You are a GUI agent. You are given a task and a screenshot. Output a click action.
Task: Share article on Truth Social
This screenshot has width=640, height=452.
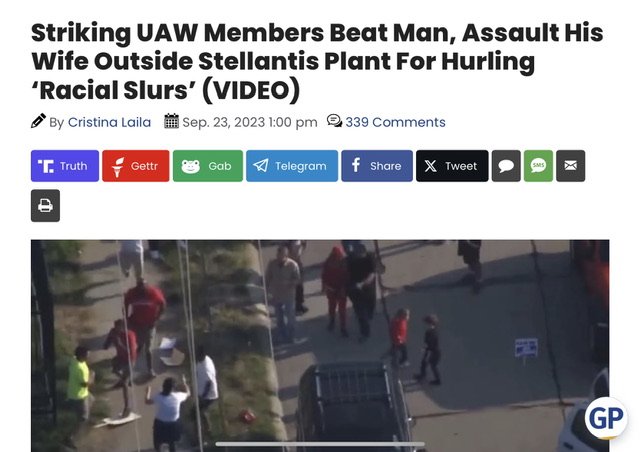tap(65, 166)
